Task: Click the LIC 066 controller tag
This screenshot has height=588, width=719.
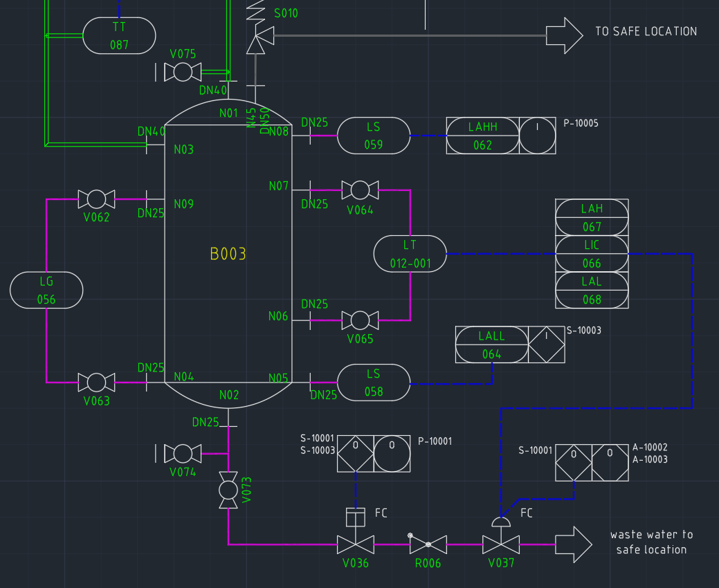Action: click(592, 254)
